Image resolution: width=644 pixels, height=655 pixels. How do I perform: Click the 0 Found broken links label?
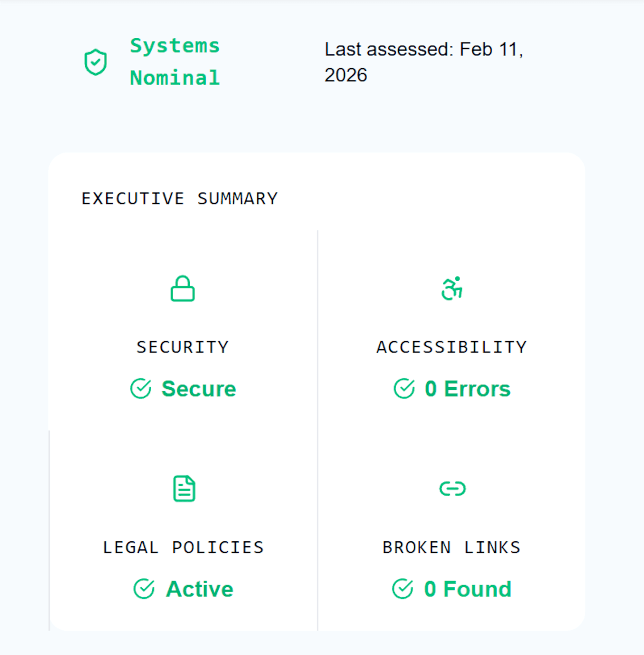[x=467, y=588]
